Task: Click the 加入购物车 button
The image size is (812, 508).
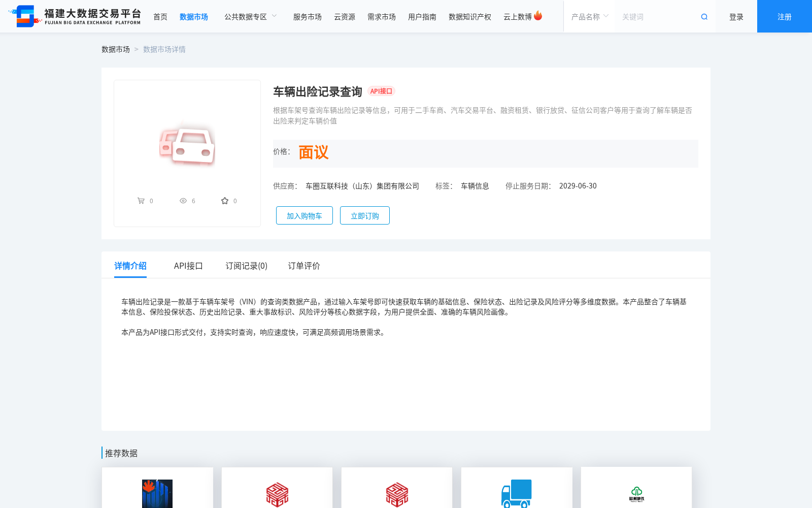Action: 304,215
